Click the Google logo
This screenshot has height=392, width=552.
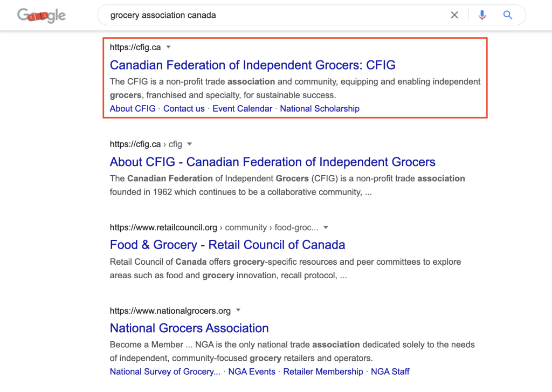point(42,16)
